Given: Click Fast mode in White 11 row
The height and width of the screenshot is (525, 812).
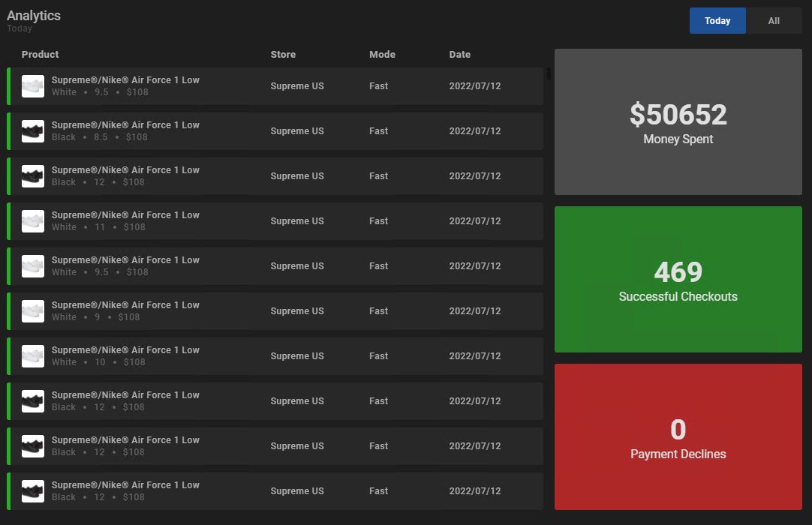Looking at the screenshot, I should click(378, 221).
